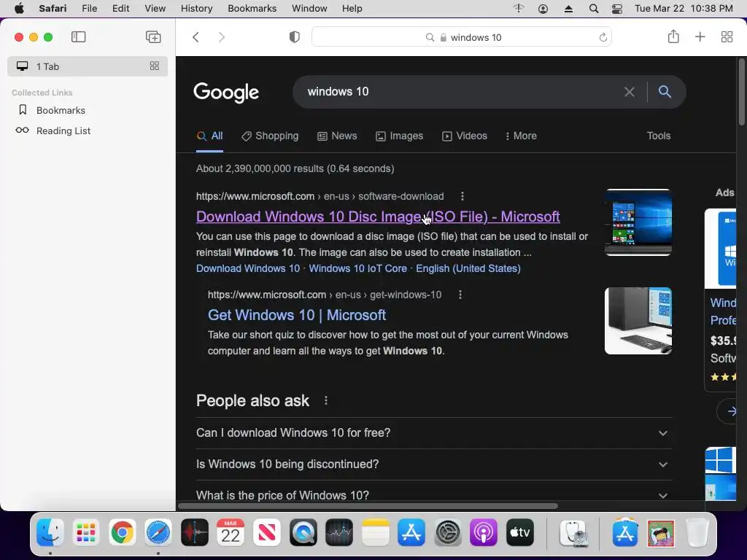Open People also ask options
The width and height of the screenshot is (747, 560).
[x=326, y=400]
